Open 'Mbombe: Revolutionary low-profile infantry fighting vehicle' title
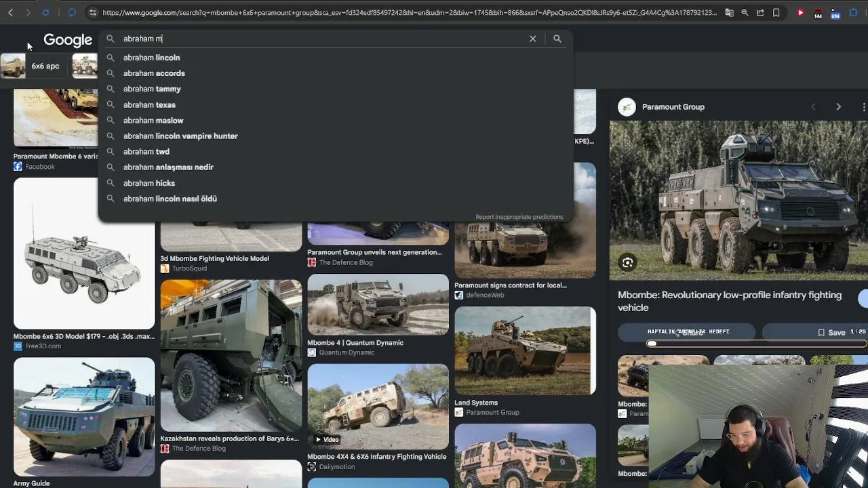The width and height of the screenshot is (868, 488). (730, 302)
